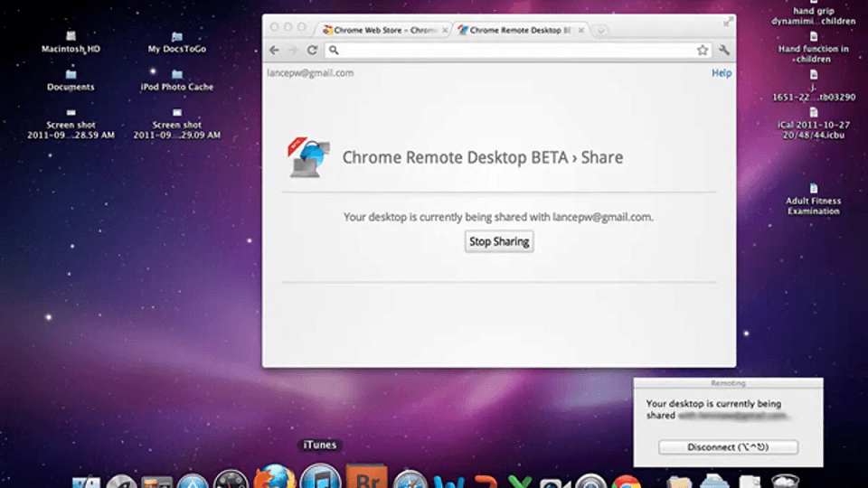Bookmark this page using the star icon
Image resolution: width=868 pixels, height=488 pixels.
coord(703,51)
